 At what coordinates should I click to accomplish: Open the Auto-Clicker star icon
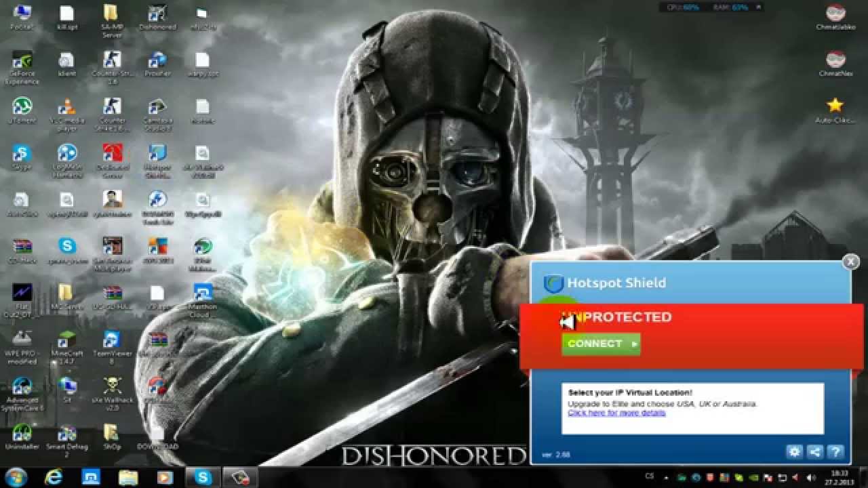[x=835, y=110]
